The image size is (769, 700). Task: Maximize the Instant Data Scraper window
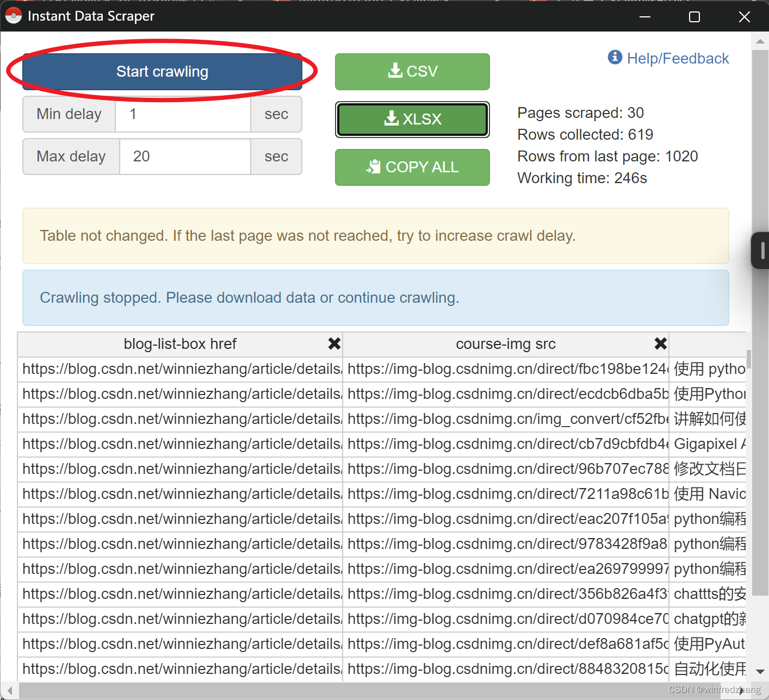click(x=694, y=17)
